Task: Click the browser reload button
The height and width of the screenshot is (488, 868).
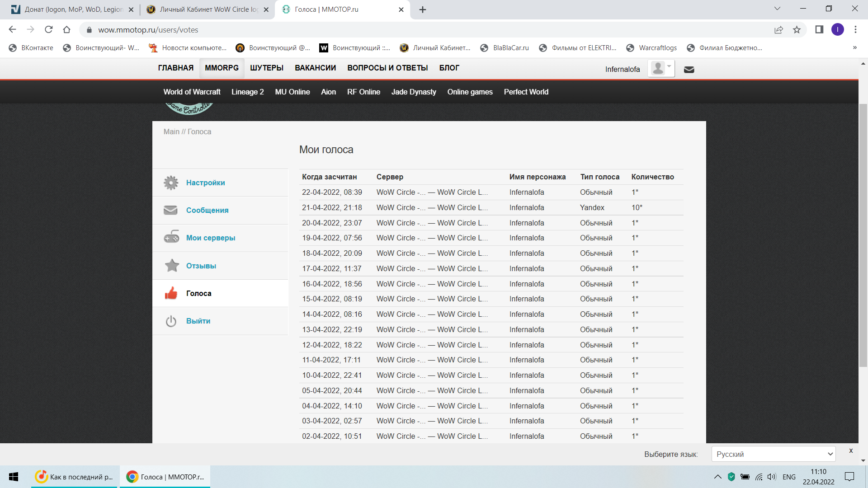Action: coord(49,30)
